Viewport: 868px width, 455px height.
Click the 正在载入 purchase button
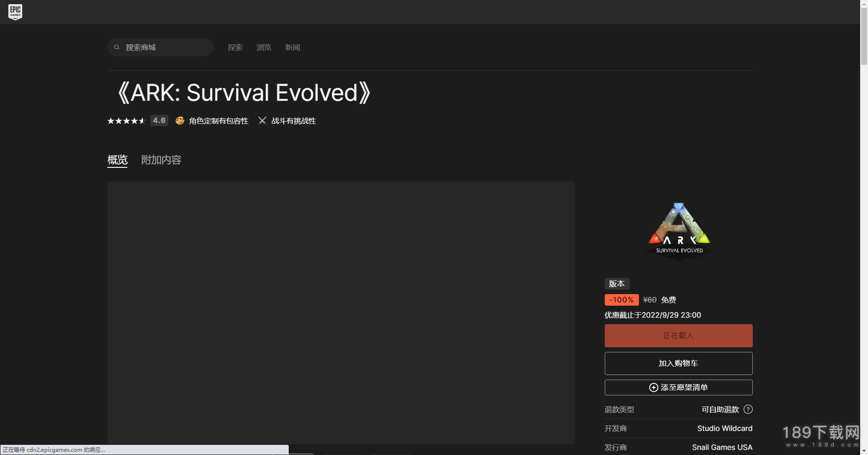pyautogui.click(x=678, y=336)
